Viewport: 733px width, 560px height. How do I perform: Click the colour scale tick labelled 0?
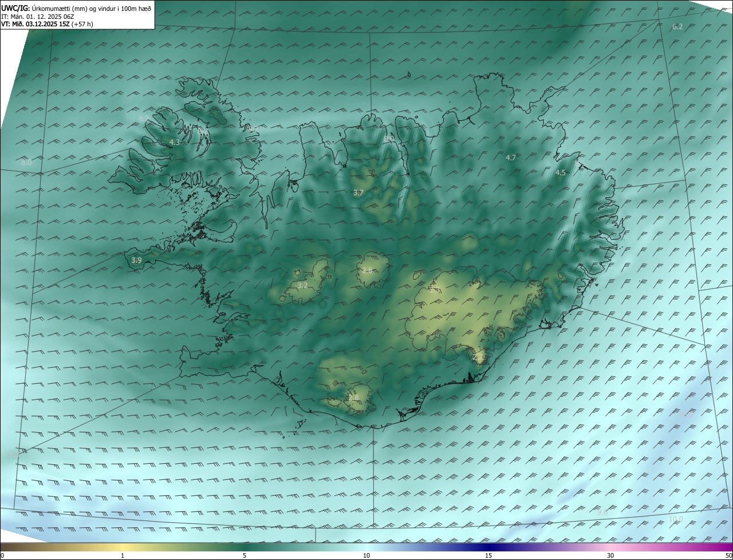2,555
